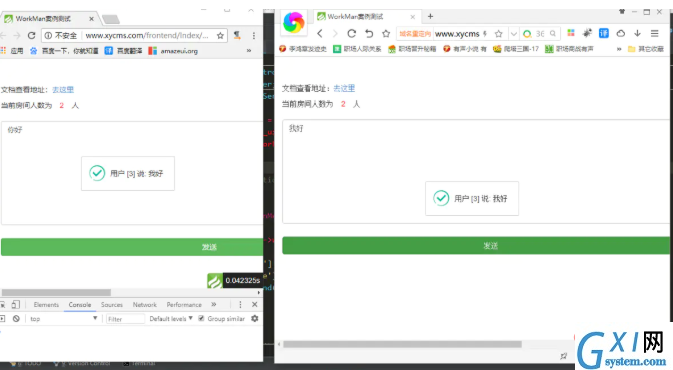Click the message text area containing 你好
This screenshot has height=370, width=673.
[x=132, y=173]
